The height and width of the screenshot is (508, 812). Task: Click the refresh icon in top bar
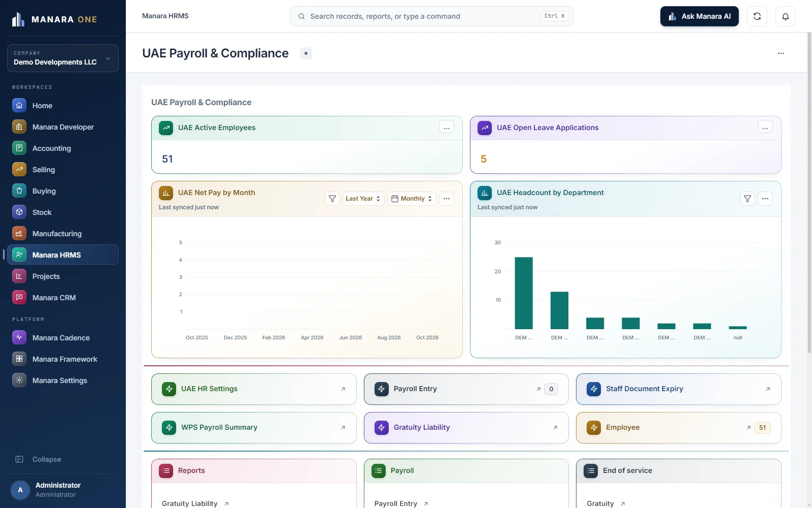tap(757, 16)
